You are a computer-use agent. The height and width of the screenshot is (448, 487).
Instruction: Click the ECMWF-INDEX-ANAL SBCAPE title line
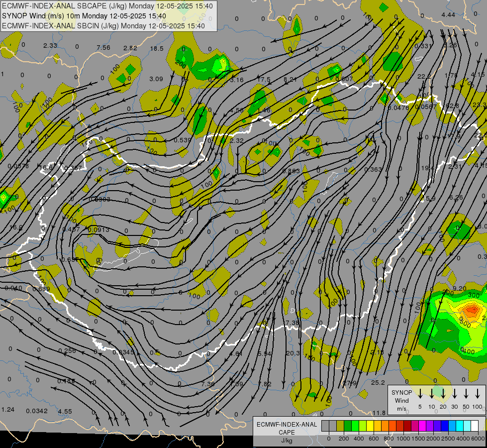coord(107,6)
